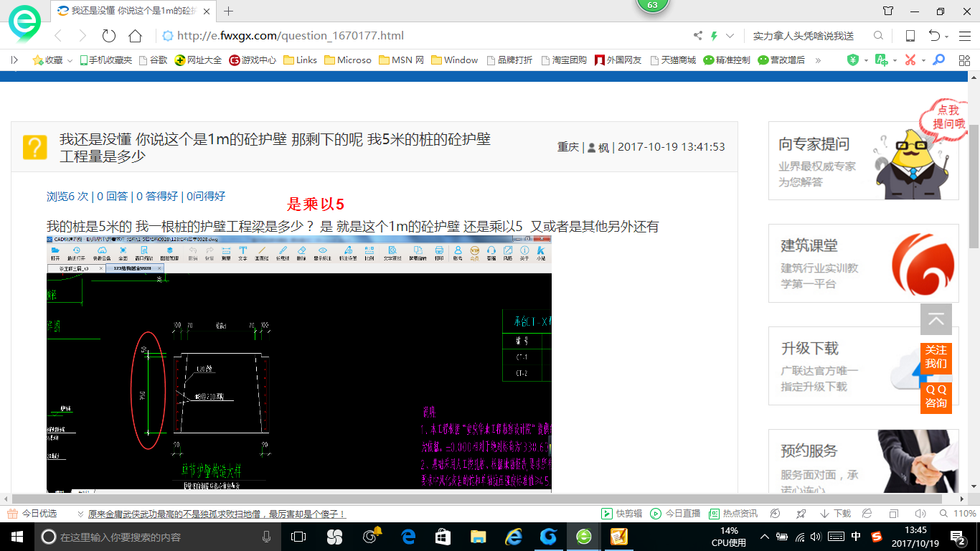Open the 今日优选 status bar item
The image size is (980, 551).
pyautogui.click(x=32, y=514)
